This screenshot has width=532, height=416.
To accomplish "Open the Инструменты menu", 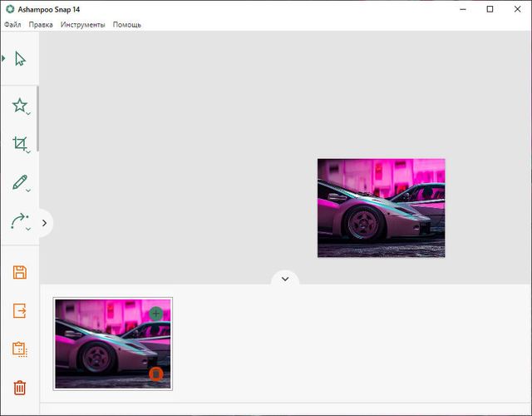I will 83,25.
